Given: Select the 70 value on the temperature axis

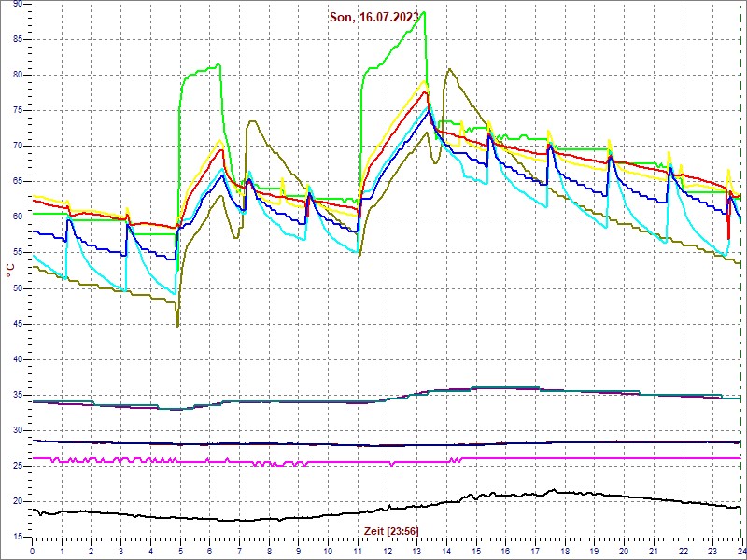Looking at the screenshot, I should tap(17, 147).
